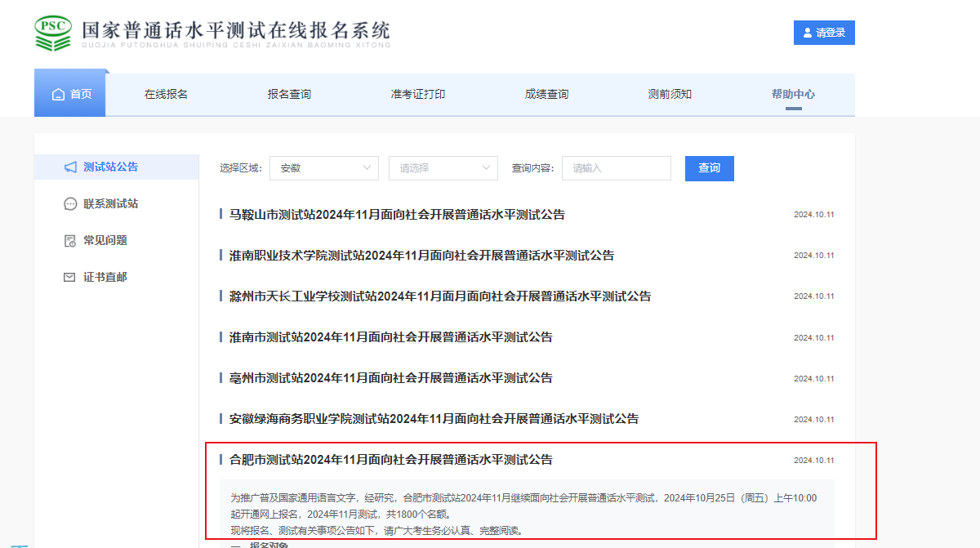Open the 安徽 region dropdown
Viewport: 980px width, 548px height.
point(323,168)
